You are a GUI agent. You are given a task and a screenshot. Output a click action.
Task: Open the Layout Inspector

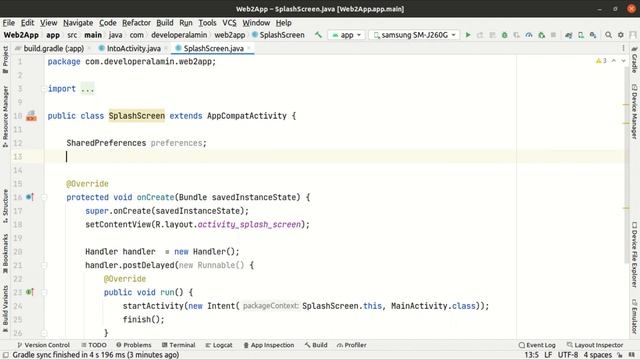coord(595,345)
